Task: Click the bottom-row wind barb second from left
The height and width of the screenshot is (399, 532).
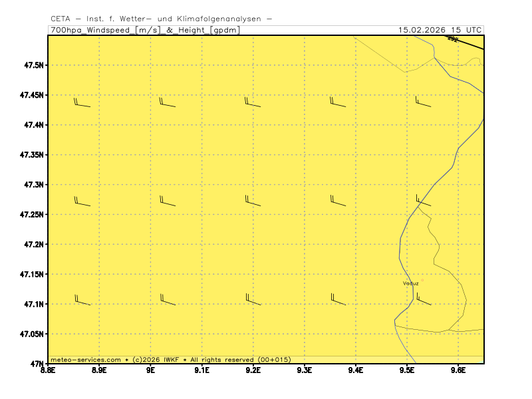Action: tap(168, 301)
